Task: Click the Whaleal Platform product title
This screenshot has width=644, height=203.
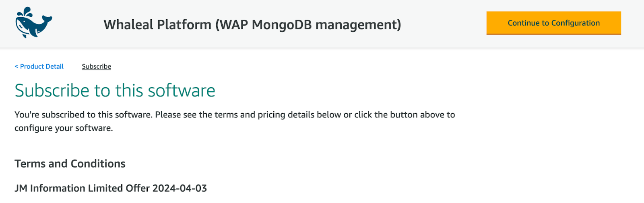Action: click(x=252, y=25)
